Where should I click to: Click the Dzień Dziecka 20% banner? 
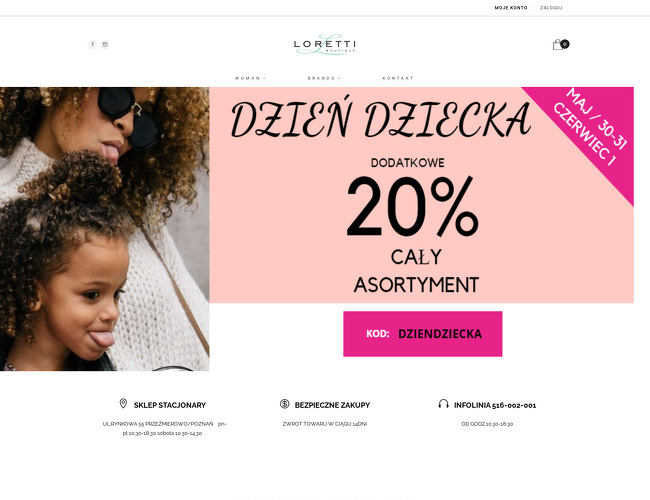(x=421, y=195)
